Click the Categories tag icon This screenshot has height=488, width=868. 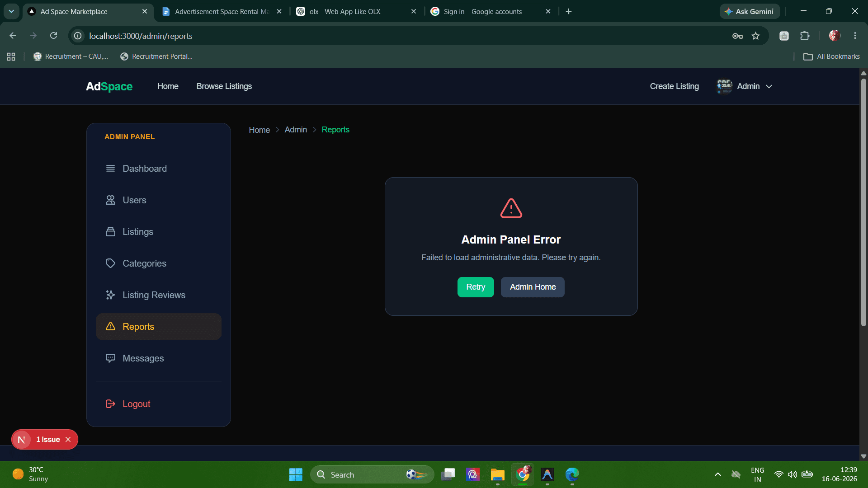pyautogui.click(x=110, y=263)
